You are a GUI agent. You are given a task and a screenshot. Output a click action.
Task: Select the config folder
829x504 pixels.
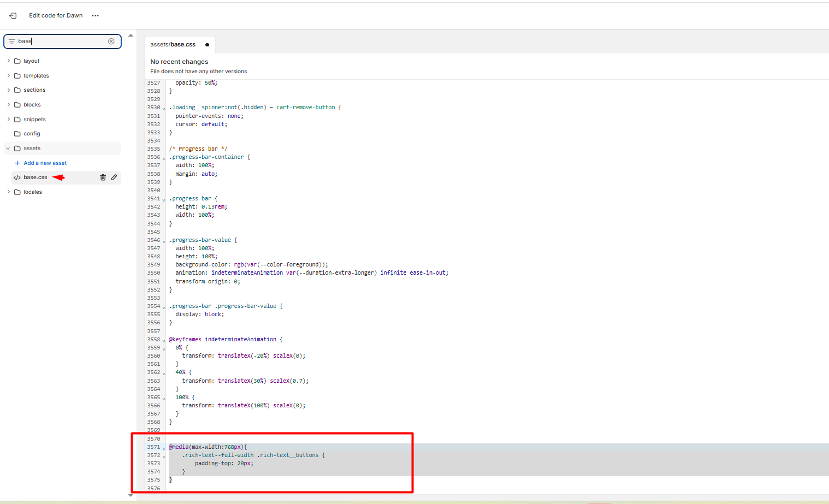32,134
